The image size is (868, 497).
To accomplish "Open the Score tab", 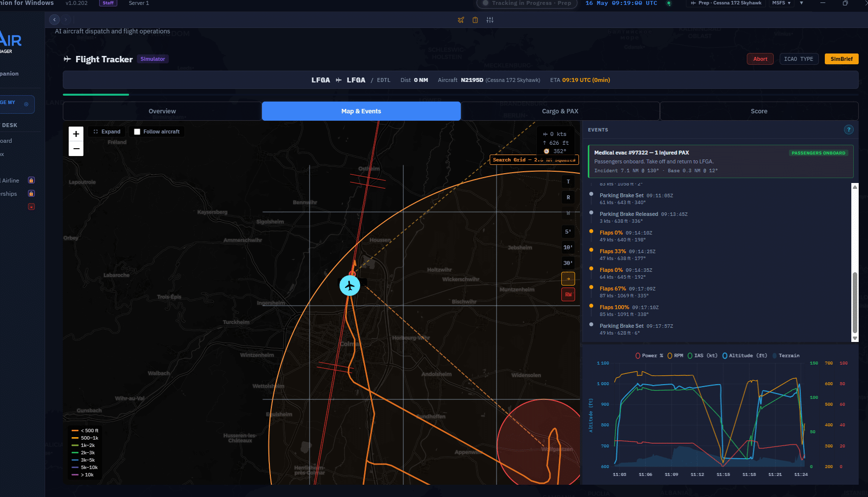I will click(x=759, y=111).
